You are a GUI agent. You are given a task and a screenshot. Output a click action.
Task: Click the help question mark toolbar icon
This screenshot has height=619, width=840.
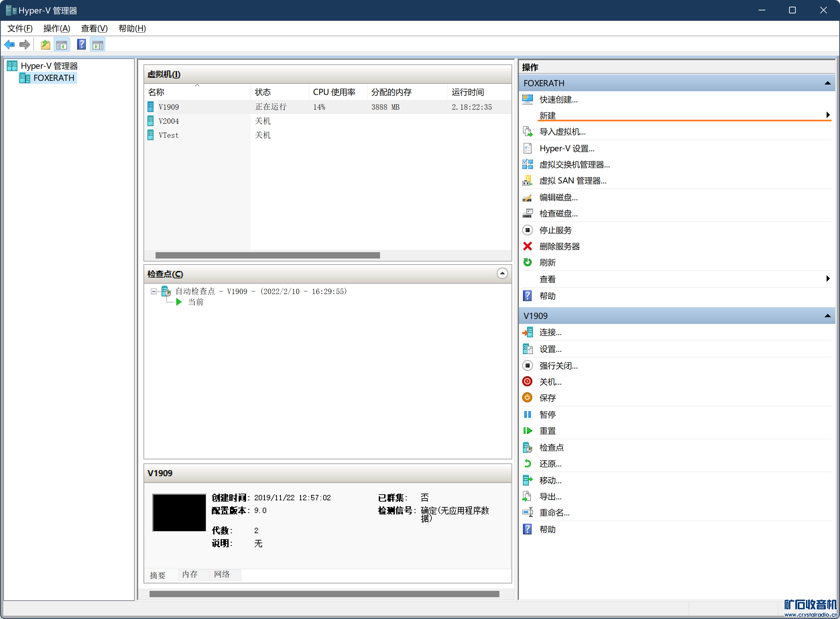[x=81, y=45]
